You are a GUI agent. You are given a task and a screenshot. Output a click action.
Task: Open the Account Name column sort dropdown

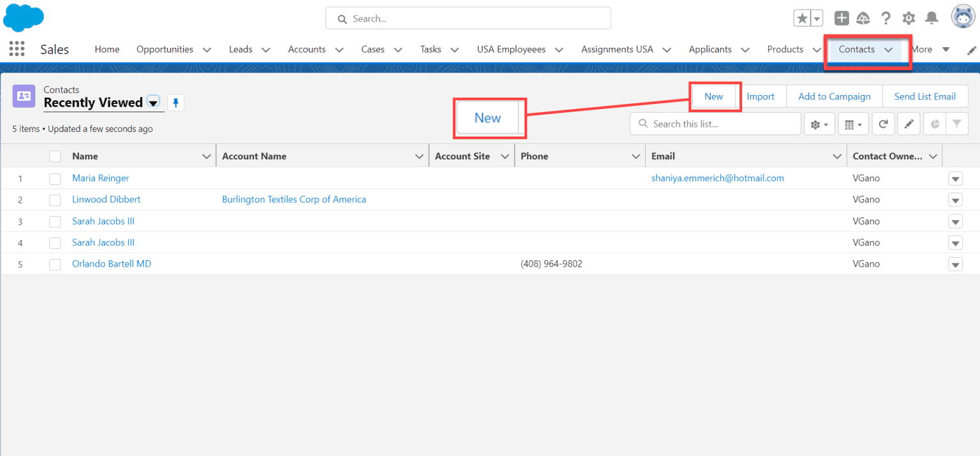[419, 156]
